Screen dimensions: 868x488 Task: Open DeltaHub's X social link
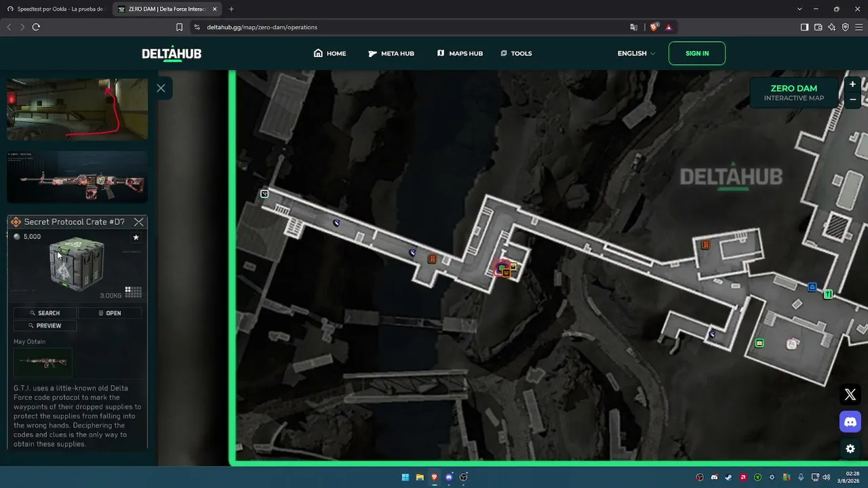[850, 395]
